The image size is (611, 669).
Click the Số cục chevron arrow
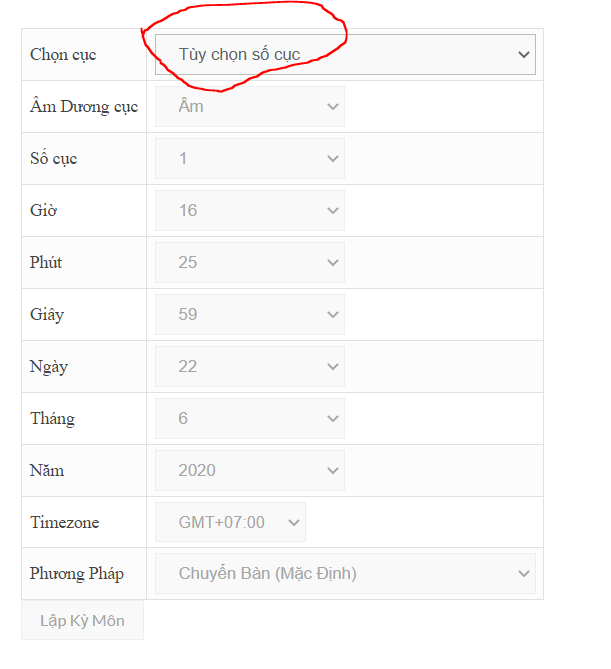click(x=333, y=158)
